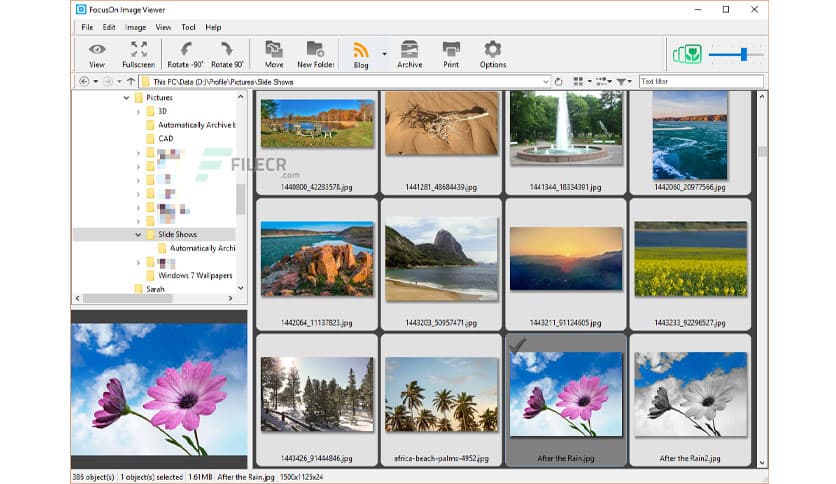Screen dimensions: 836x484
Task: Click thumbnail grid vertical scrollbar down arrow
Action: click(x=762, y=463)
